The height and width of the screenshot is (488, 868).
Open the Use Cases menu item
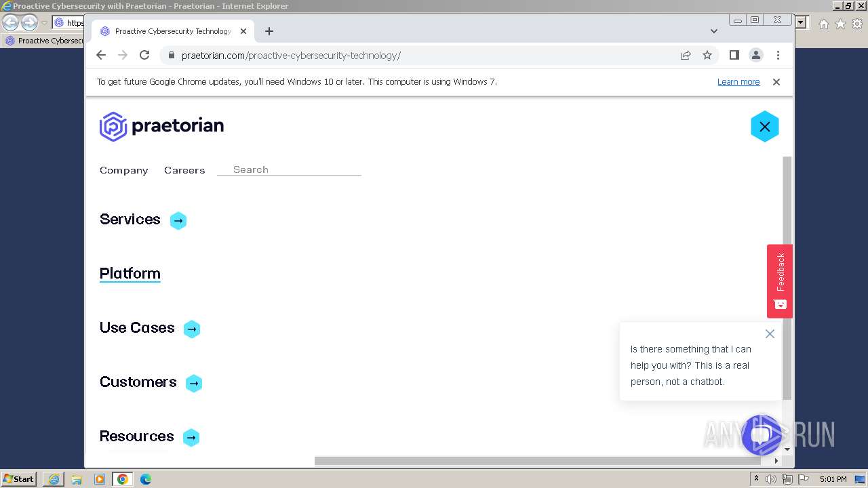pos(137,327)
